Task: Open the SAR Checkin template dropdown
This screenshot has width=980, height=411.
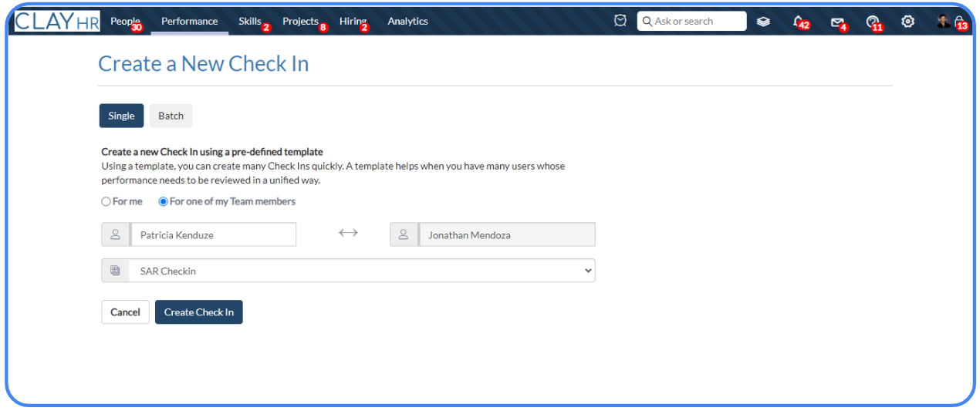Action: 362,271
